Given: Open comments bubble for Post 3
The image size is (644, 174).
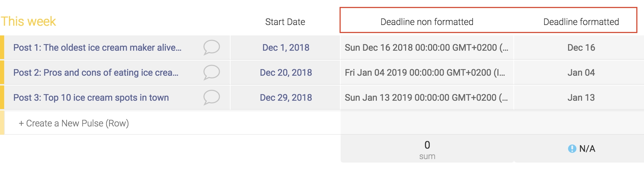Looking at the screenshot, I should [x=211, y=97].
